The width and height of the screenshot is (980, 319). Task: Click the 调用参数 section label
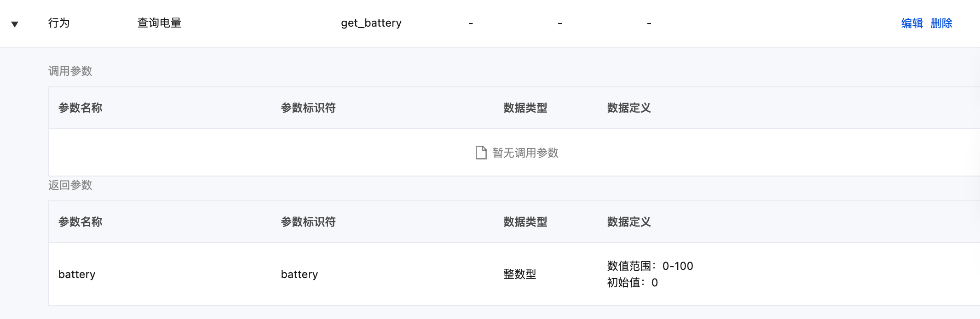(x=70, y=71)
